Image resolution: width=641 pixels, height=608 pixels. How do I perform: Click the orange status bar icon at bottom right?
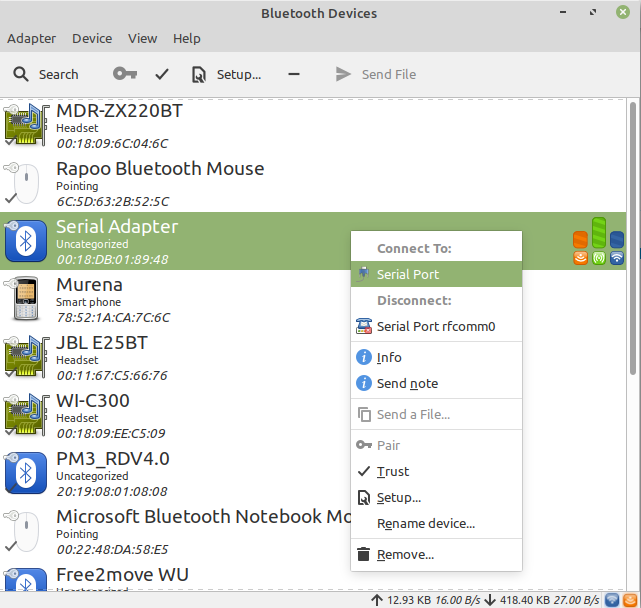(630, 600)
